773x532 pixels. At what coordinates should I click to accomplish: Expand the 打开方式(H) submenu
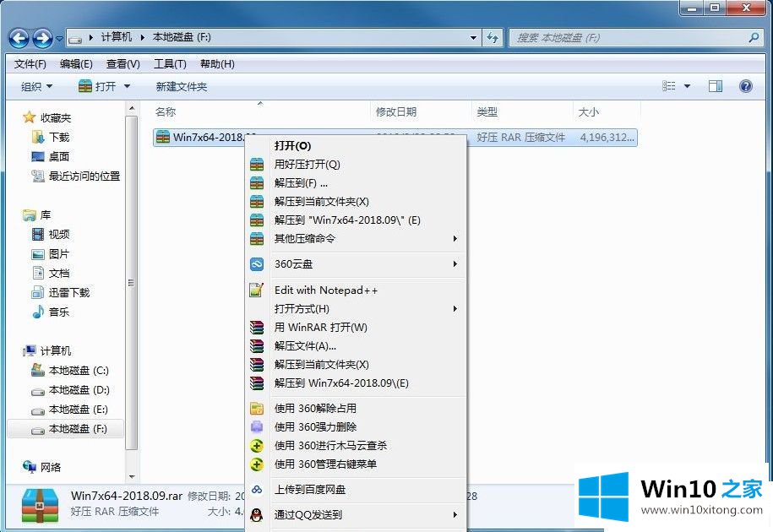pos(356,309)
